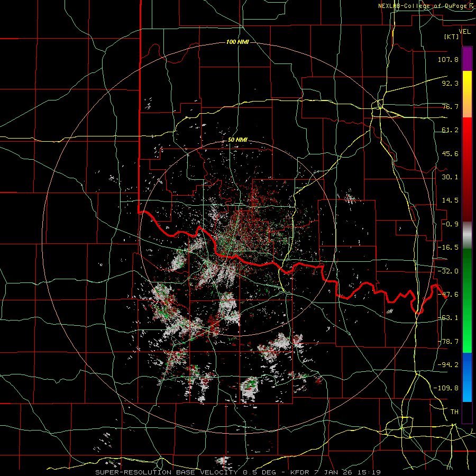Viewport: 476px width, 476px height.
Task: Click the 107.8 velocity scale value
Action: pos(448,59)
